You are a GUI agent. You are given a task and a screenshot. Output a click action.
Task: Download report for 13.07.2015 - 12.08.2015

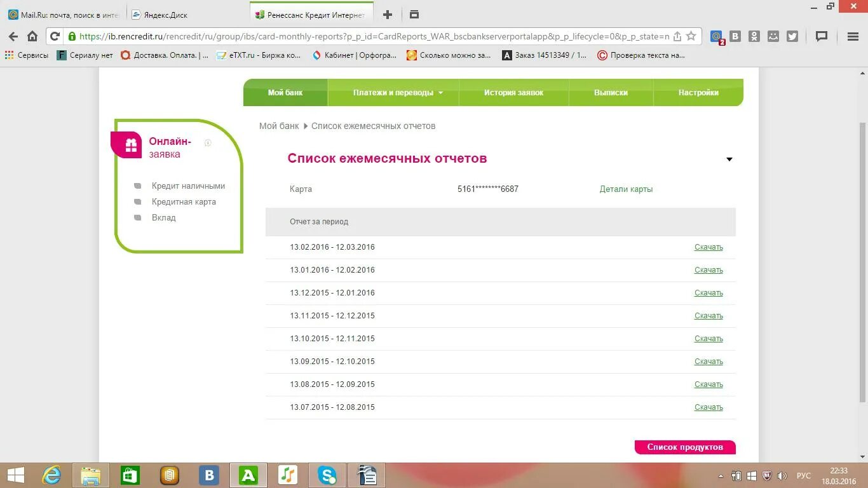[709, 407]
